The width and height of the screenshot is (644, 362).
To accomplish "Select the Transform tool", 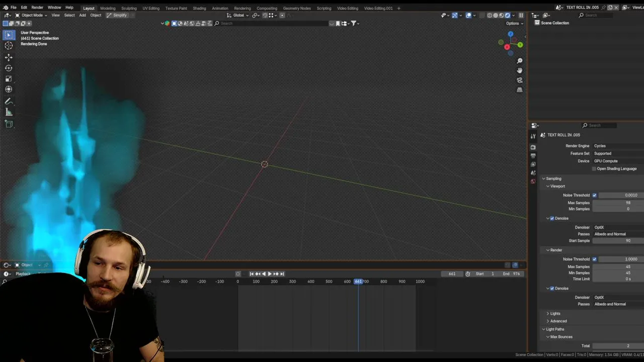I will (x=9, y=89).
